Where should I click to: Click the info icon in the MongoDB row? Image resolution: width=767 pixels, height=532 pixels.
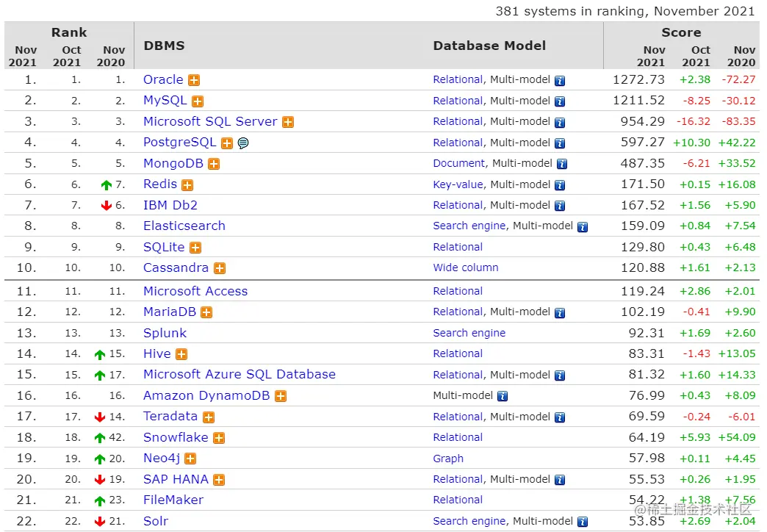(x=562, y=164)
